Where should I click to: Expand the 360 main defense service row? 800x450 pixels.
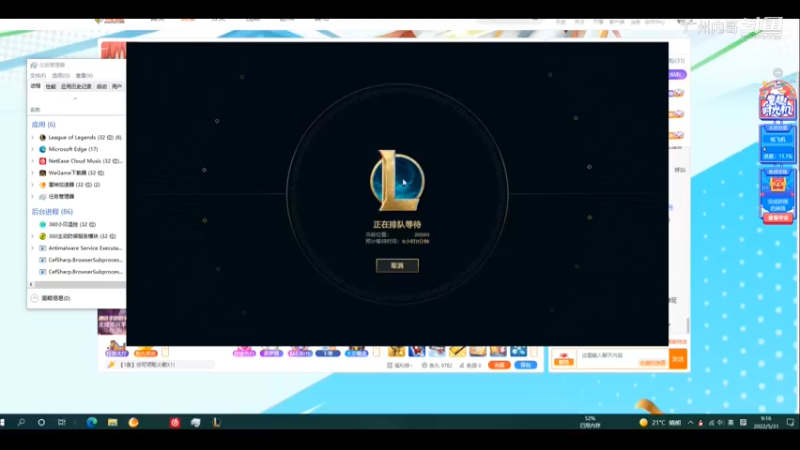pyautogui.click(x=33, y=236)
